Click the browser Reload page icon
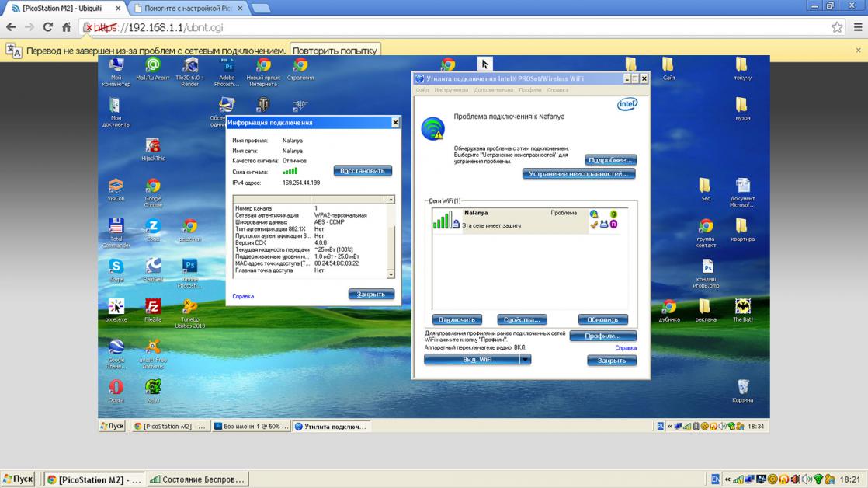 47,27
